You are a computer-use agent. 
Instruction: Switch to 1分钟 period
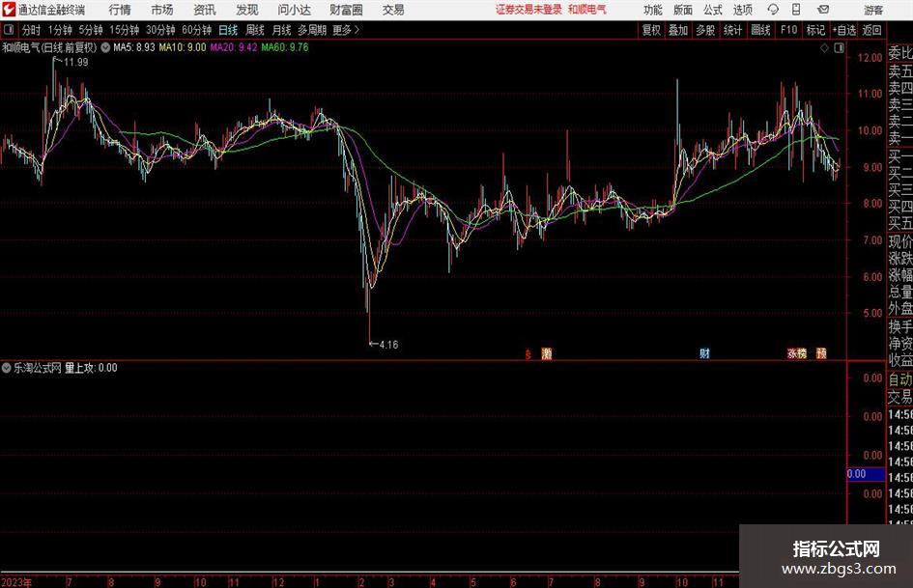60,30
